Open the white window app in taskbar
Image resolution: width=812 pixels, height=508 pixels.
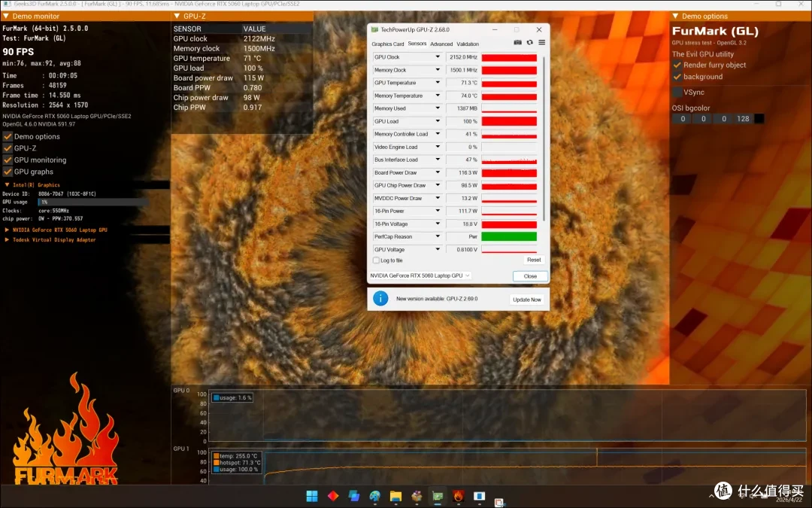pyautogui.click(x=480, y=496)
